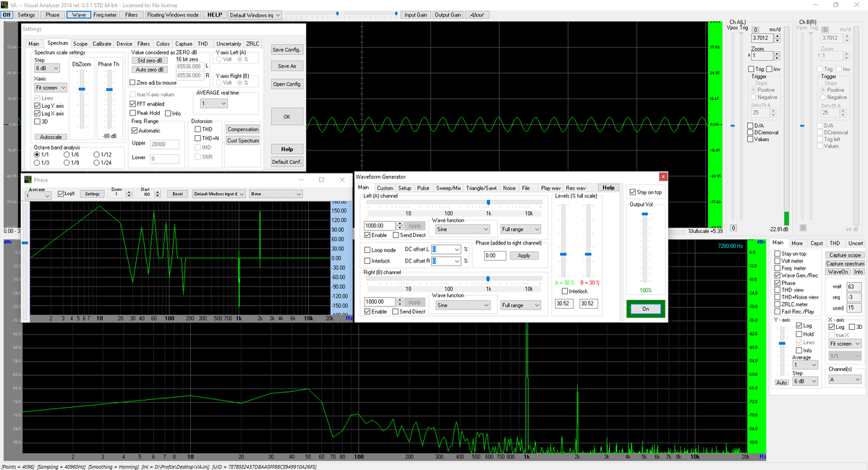The height and width of the screenshot is (470, 868).
Task: Click the Phase window title icon
Action: (28, 179)
